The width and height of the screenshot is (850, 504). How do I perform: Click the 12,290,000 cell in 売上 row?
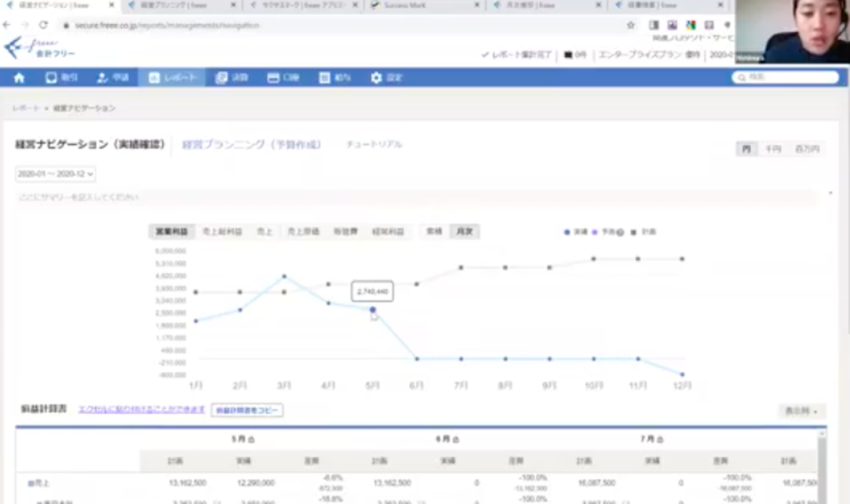tap(256, 483)
